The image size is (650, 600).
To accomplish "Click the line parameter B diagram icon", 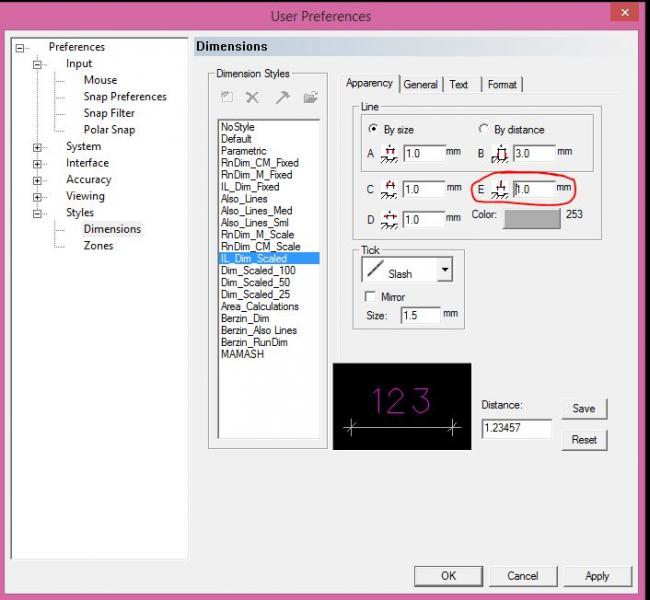I will (500, 154).
